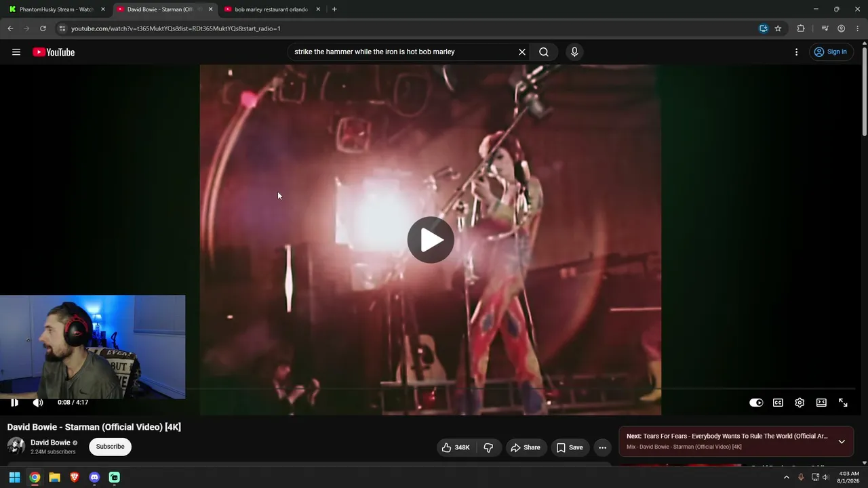Open YouTube settings three-dot menu
The width and height of the screenshot is (868, 488).
click(x=796, y=52)
